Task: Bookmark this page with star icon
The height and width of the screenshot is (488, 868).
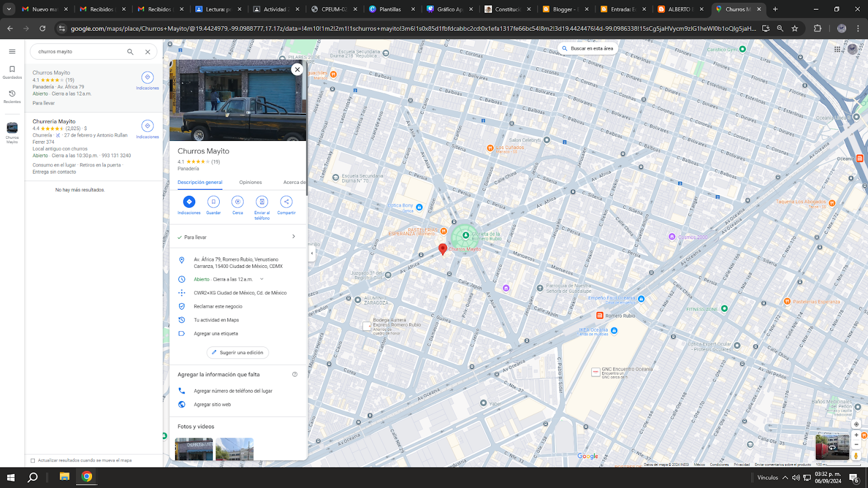Action: point(795,28)
